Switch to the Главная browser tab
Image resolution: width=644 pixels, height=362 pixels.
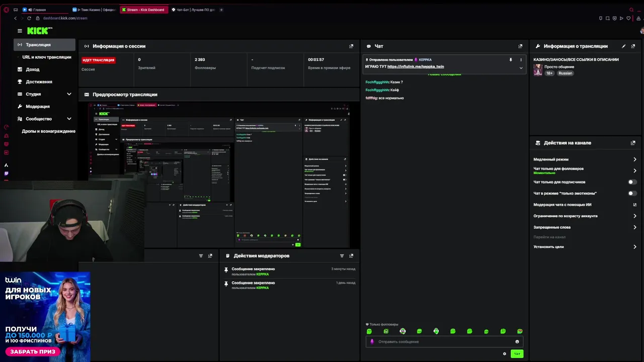click(43, 10)
